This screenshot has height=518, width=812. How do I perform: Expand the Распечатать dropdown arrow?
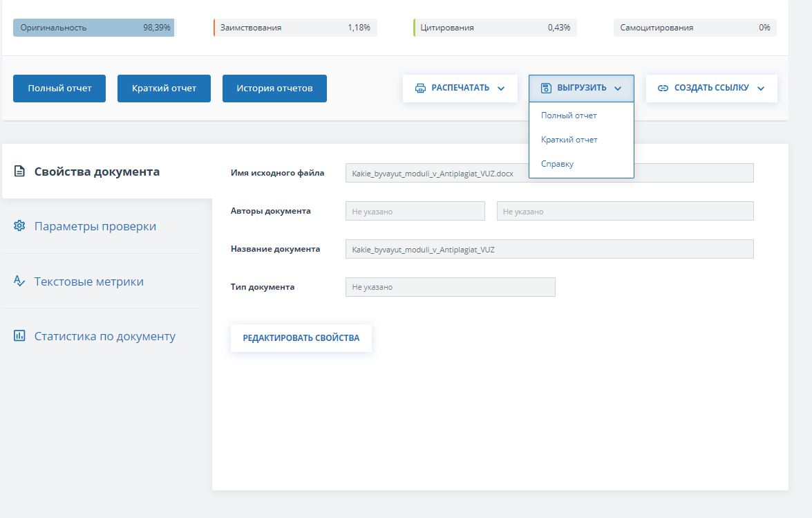[501, 89]
